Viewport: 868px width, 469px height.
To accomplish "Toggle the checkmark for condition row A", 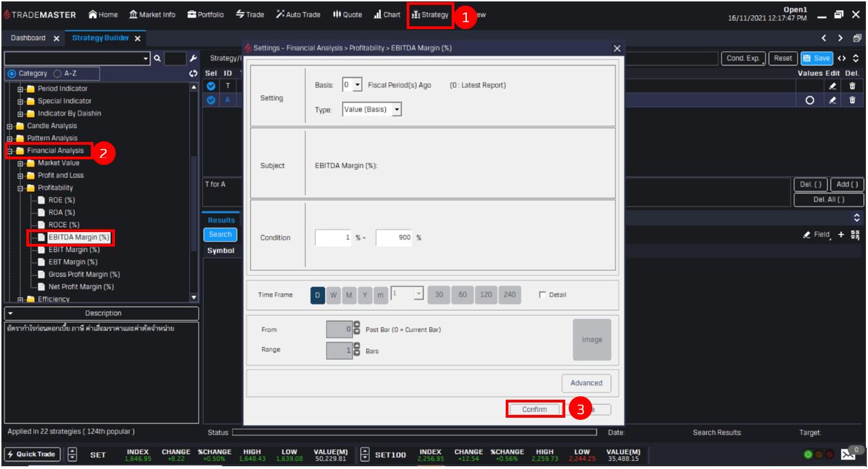I will point(212,100).
